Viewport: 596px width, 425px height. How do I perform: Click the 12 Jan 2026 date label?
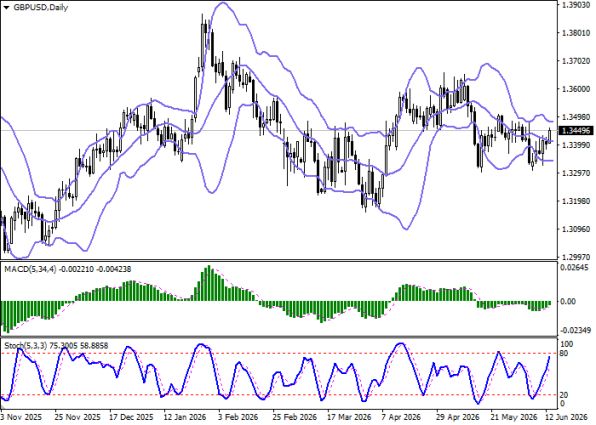pyautogui.click(x=185, y=417)
